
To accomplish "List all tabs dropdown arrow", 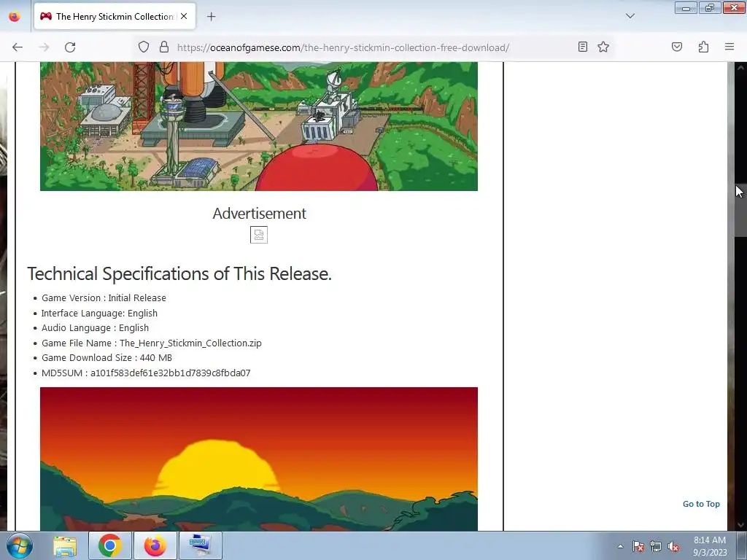I will click(x=630, y=16).
